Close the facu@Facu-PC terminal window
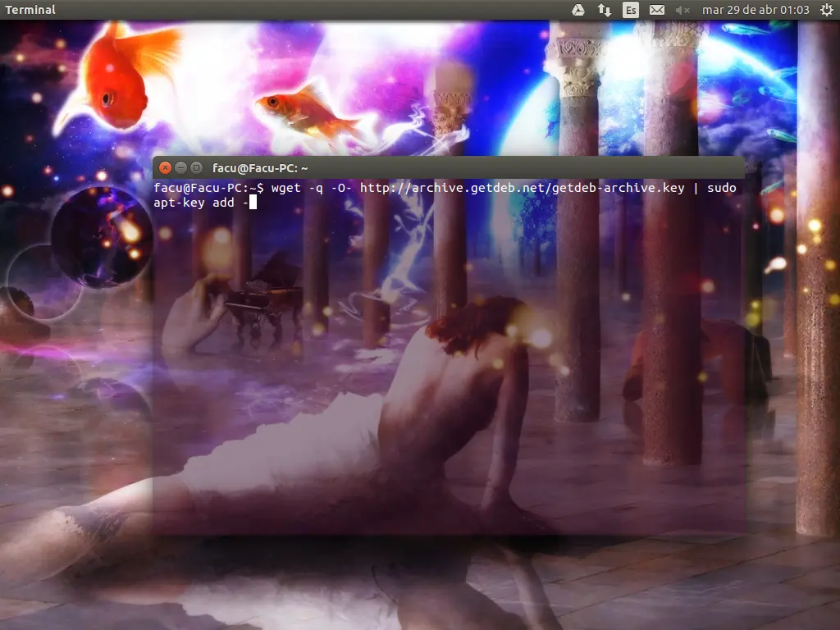Viewport: 840px width, 630px height. pyautogui.click(x=165, y=167)
